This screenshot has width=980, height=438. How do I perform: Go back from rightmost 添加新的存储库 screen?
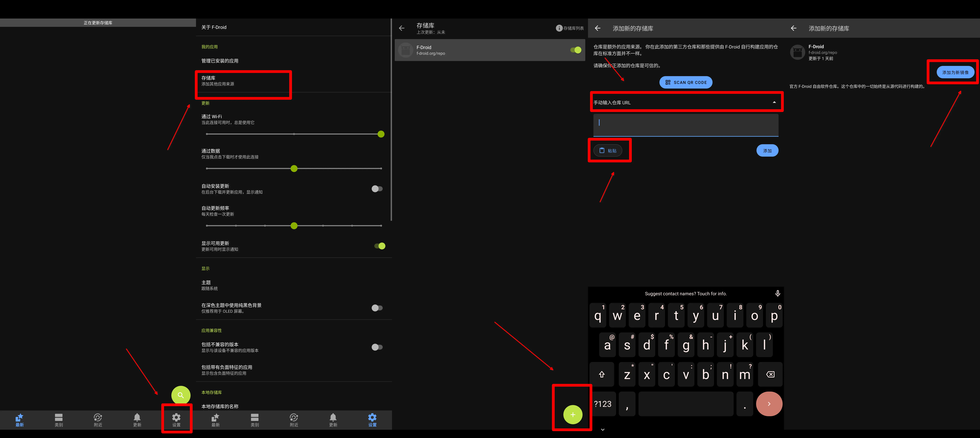pos(794,28)
